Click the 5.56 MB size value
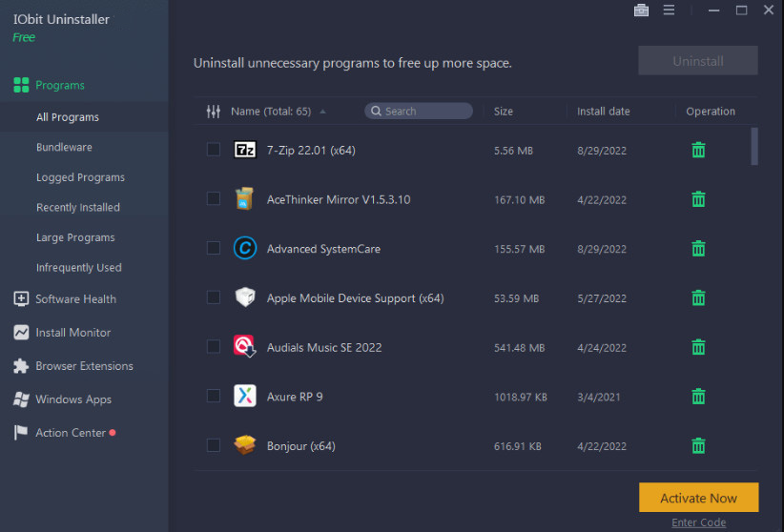The width and height of the screenshot is (784, 532). pyautogui.click(x=513, y=151)
